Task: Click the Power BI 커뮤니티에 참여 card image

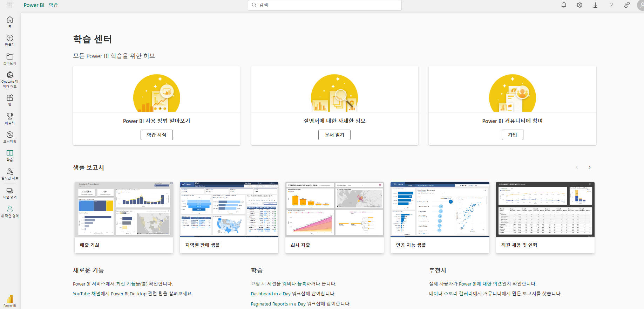Action: tap(513, 93)
